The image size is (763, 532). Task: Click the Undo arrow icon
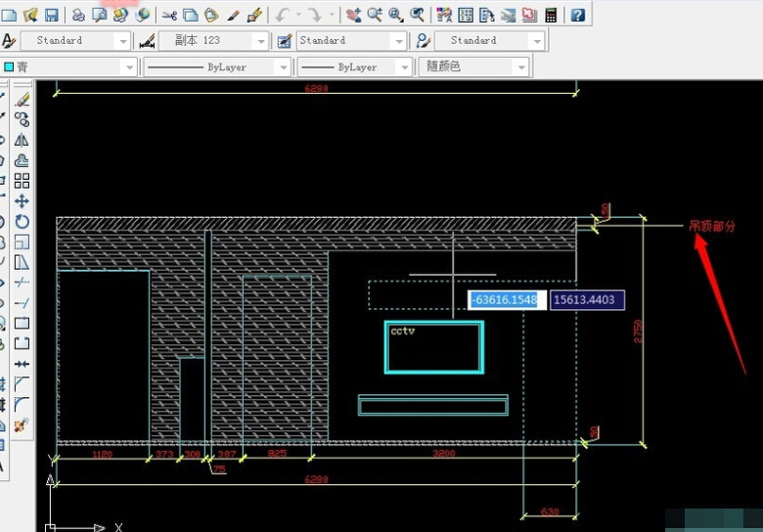[283, 15]
